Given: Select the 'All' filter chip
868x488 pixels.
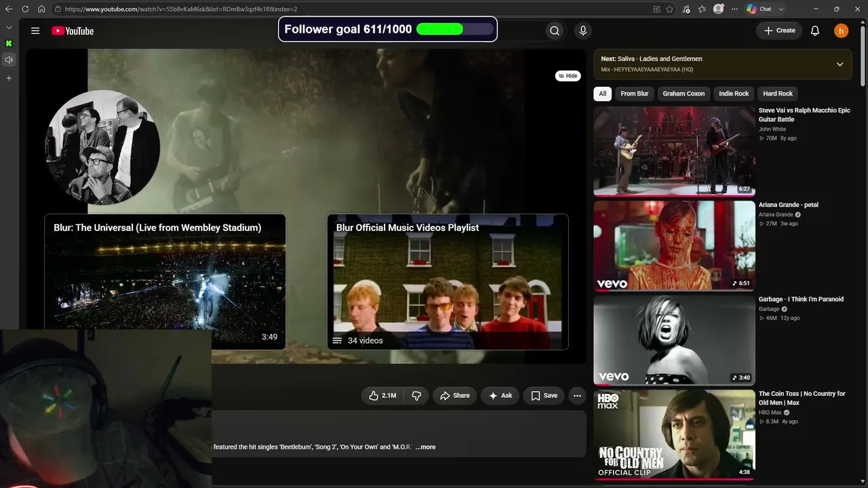Looking at the screenshot, I should coord(602,94).
